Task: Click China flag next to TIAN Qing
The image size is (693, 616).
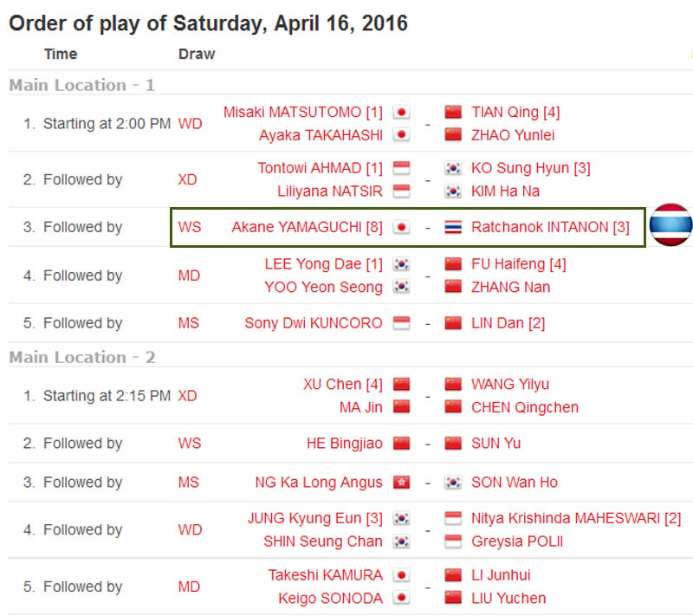Action: [453, 113]
